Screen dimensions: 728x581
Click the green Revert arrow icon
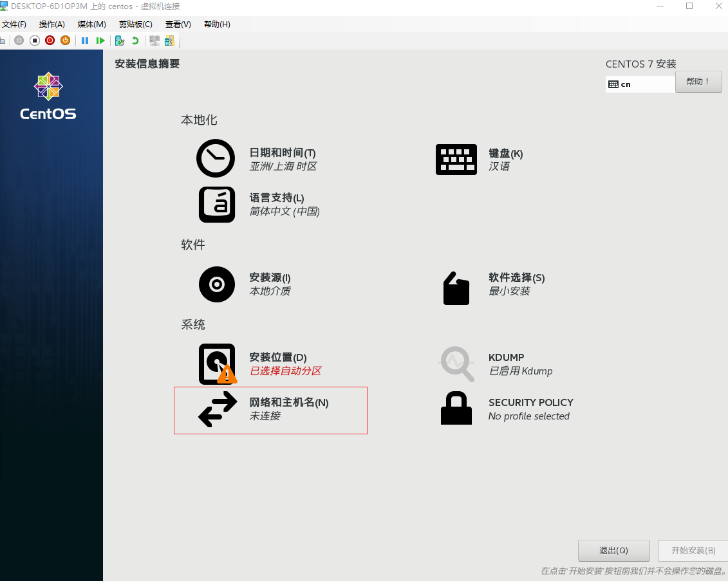(x=135, y=41)
